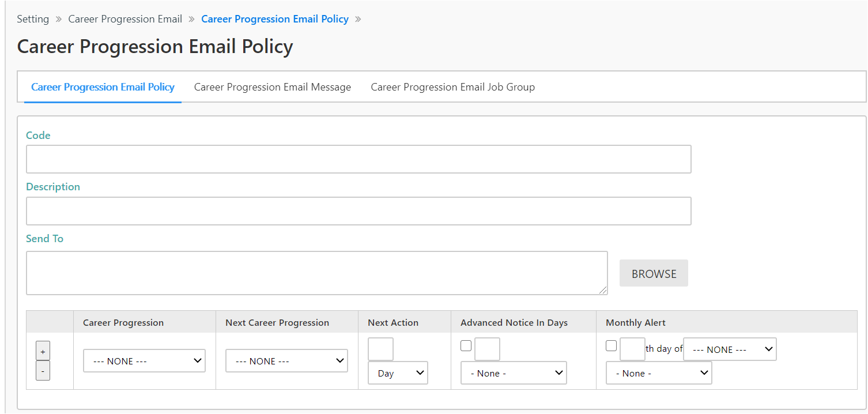Open the lower Monthly Alert None dropdown
Screen dimensions: 868x414
point(659,373)
